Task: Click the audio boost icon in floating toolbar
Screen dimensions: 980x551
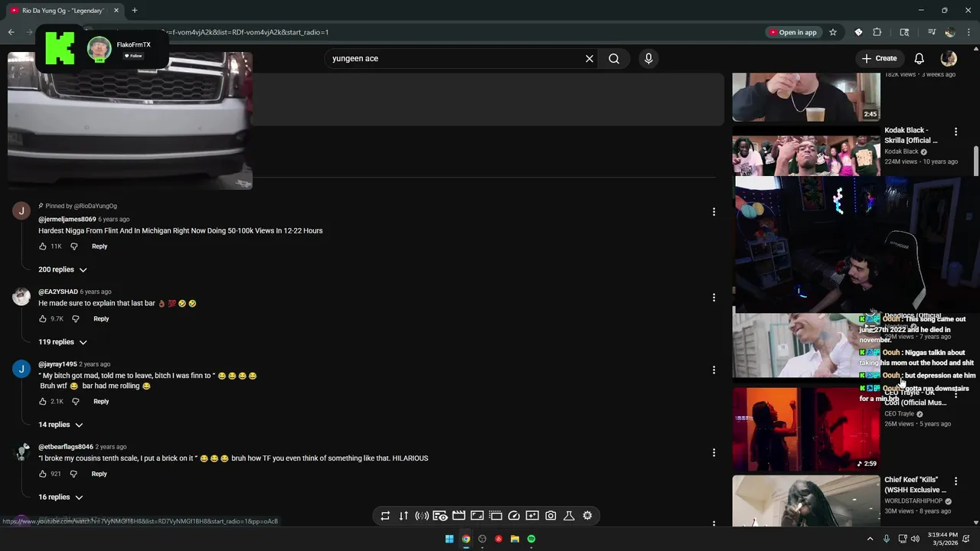Action: pos(422,516)
